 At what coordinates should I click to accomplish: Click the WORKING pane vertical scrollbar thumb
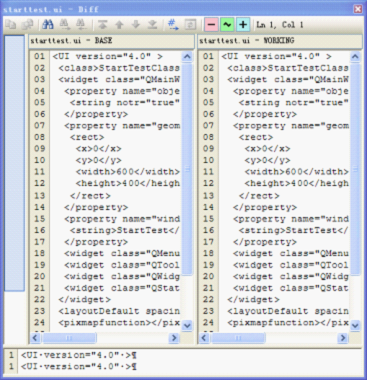click(355, 169)
